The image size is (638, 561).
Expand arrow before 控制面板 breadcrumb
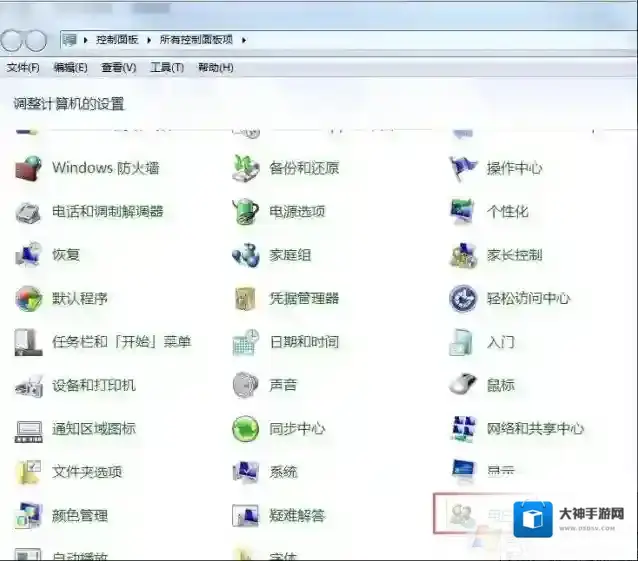(85, 40)
